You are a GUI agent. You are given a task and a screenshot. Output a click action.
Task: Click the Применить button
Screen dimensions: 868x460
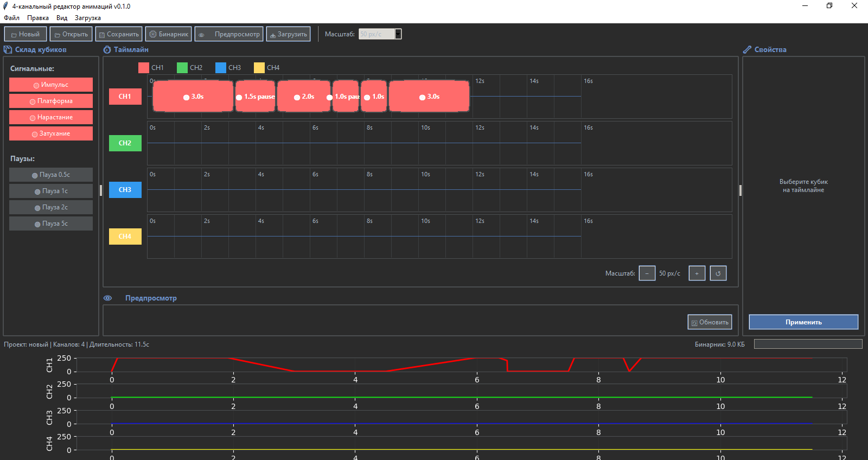803,322
